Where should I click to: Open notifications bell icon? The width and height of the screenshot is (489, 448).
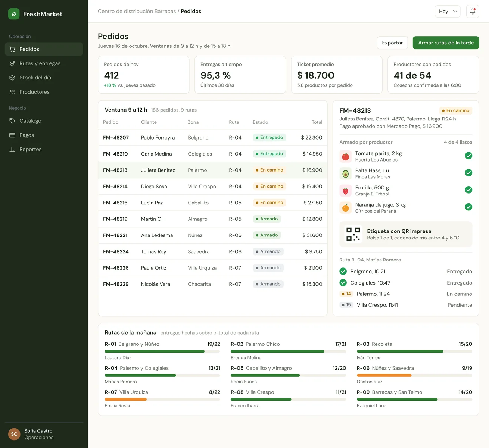[x=473, y=11]
